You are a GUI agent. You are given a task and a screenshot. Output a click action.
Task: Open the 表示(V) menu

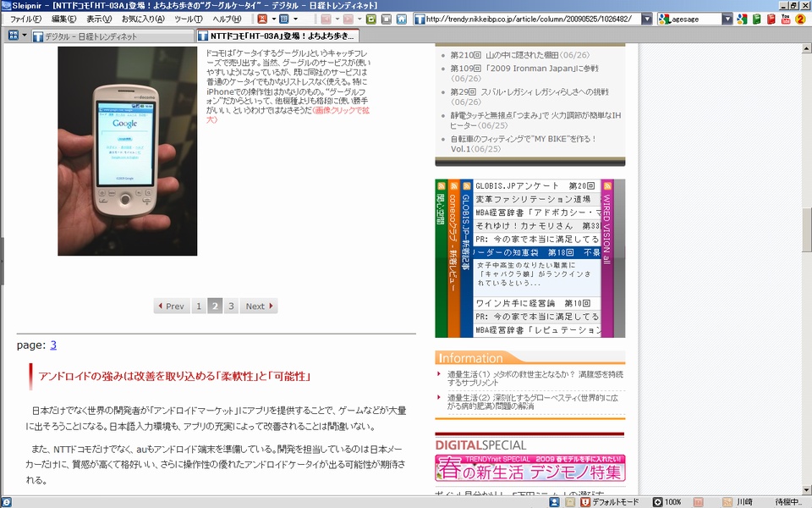tap(99, 19)
